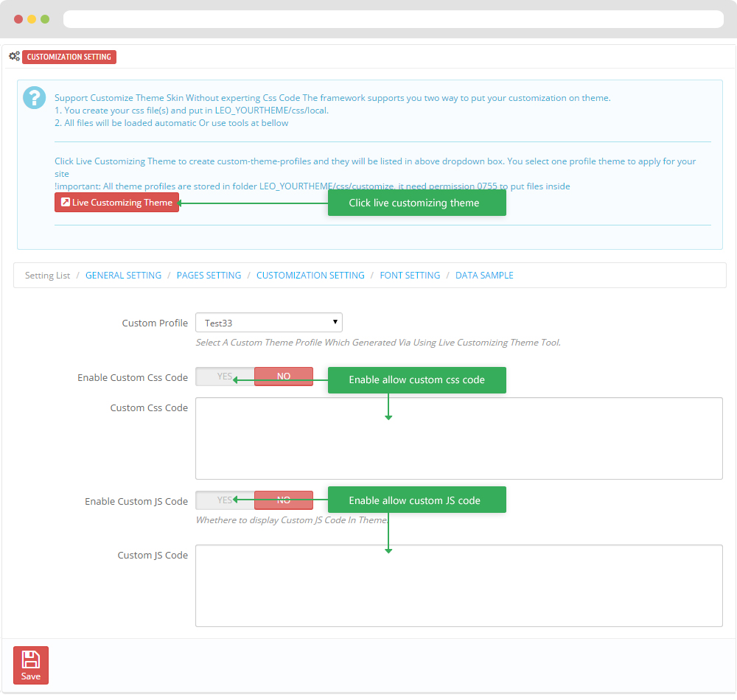The image size is (737, 700).
Task: Open the DATA SAMPLE section
Action: 484,276
